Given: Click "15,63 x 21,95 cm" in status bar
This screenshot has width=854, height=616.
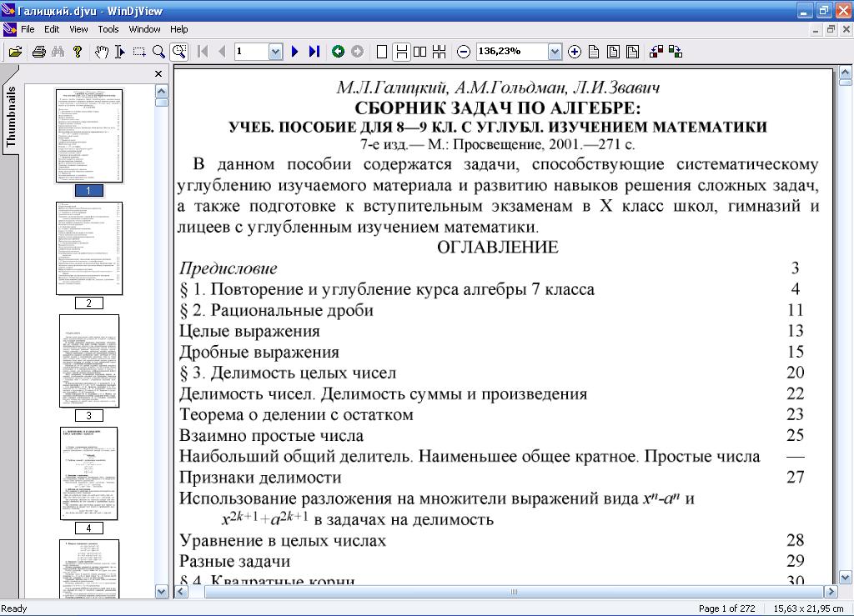Looking at the screenshot, I should click(808, 608).
